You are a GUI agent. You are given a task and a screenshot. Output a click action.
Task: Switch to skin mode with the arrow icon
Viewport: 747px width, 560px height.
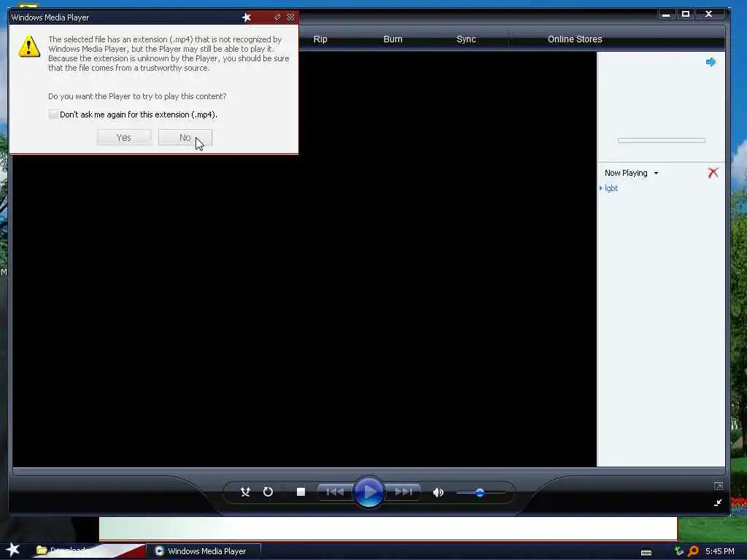click(718, 502)
